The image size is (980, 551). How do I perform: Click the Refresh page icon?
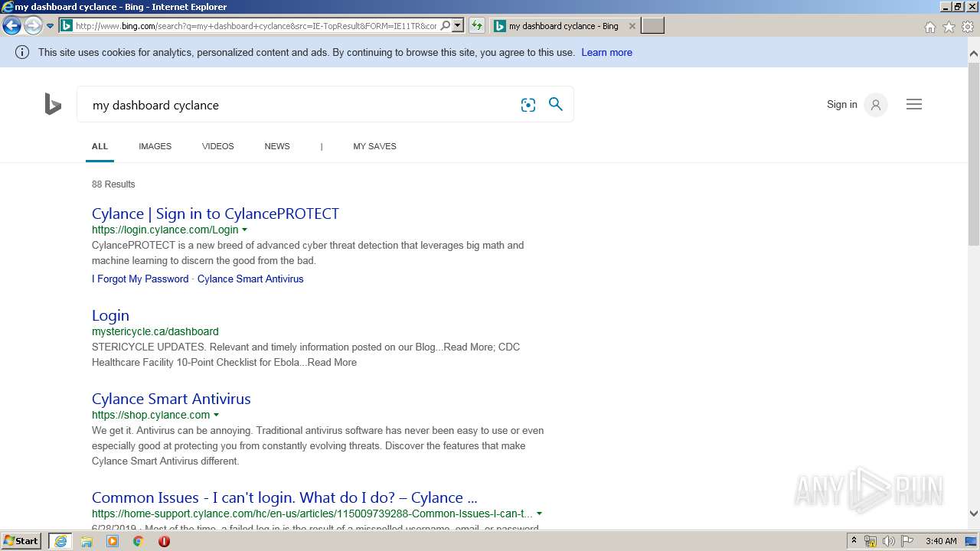(x=476, y=26)
